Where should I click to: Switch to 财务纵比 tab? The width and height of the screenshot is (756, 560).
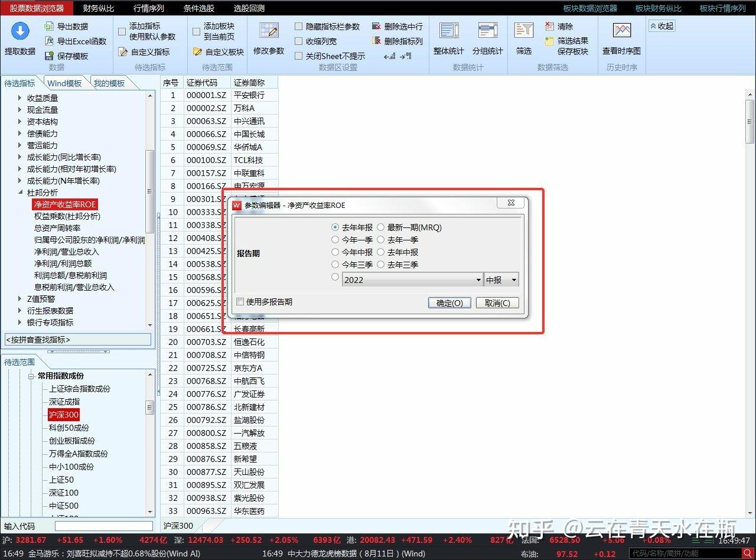(x=99, y=8)
